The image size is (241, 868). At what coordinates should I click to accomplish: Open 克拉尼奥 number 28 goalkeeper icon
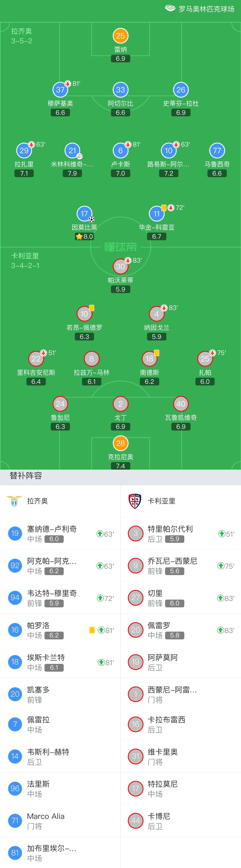coord(120,443)
